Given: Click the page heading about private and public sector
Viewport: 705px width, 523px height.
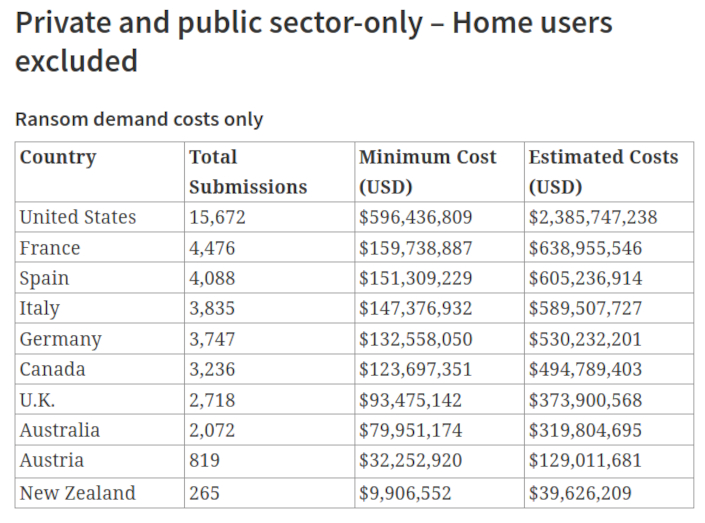Looking at the screenshot, I should [x=313, y=41].
